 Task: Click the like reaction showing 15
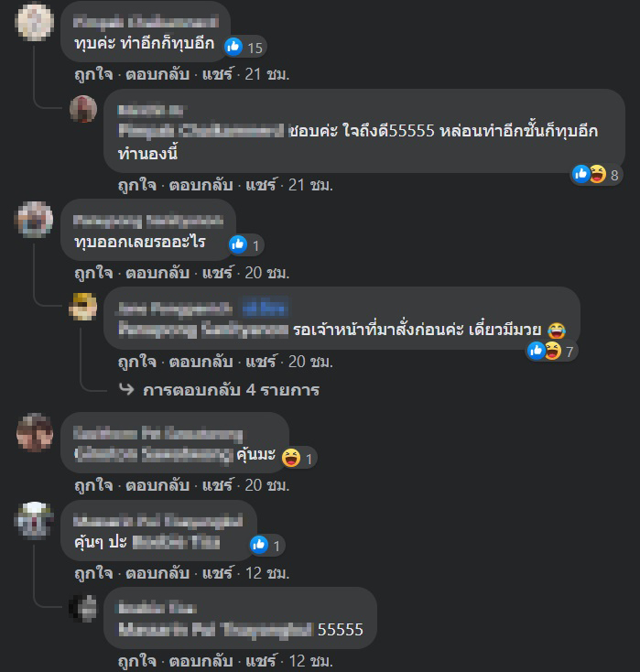coord(244,47)
